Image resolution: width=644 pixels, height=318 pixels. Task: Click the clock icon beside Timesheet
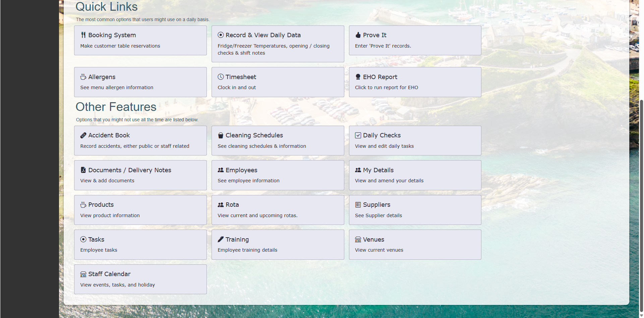pos(221,77)
